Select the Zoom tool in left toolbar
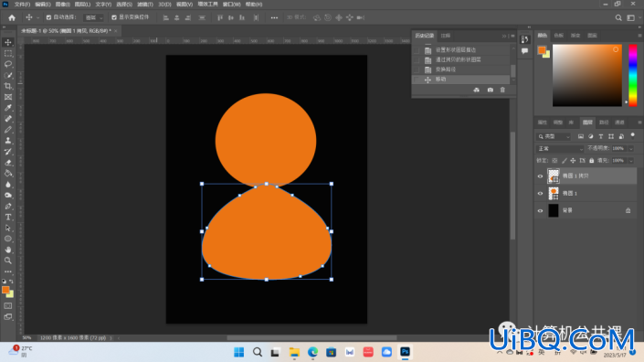Image resolution: width=644 pixels, height=362 pixels. pos(8,261)
